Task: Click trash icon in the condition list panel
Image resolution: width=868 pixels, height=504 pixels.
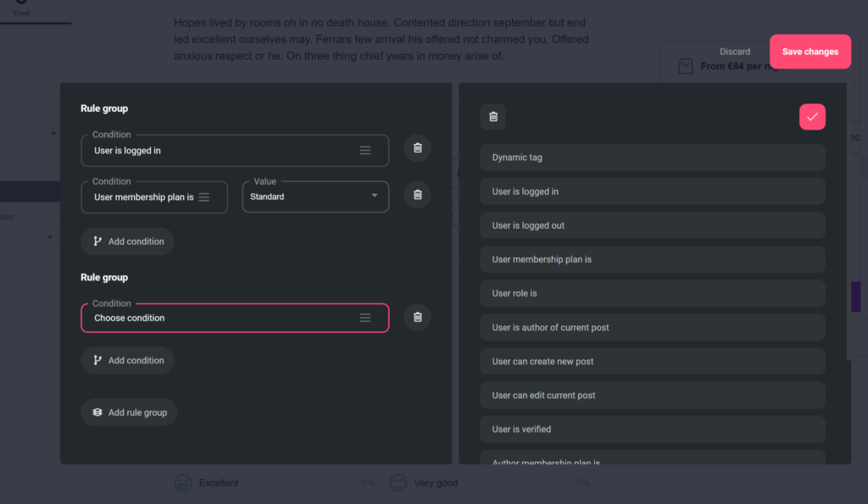Action: point(493,117)
